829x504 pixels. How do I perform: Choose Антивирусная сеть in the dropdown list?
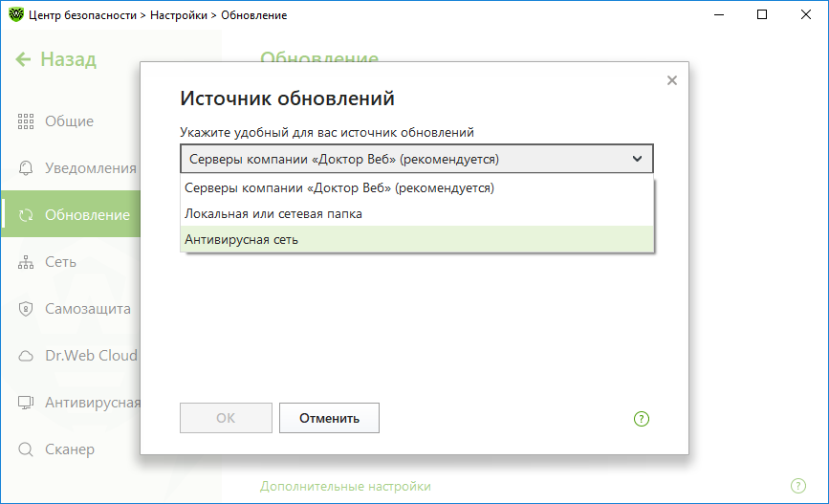pyautogui.click(x=417, y=240)
